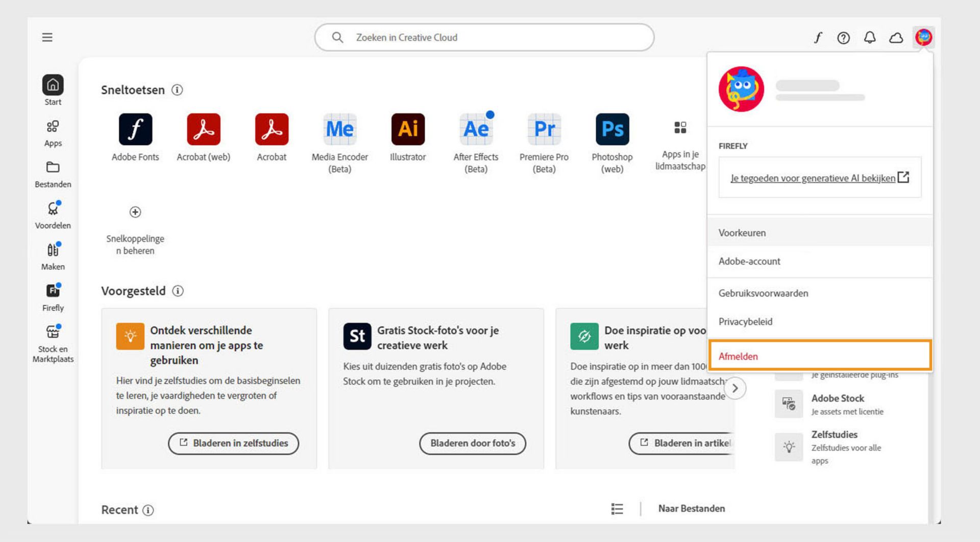
Task: Open notifications bell
Action: pos(870,37)
